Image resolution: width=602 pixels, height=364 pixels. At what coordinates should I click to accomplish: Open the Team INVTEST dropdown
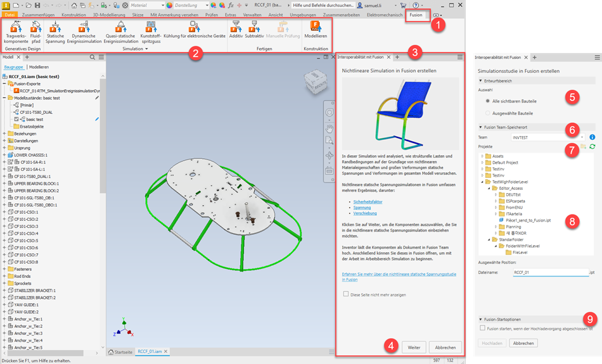548,137
